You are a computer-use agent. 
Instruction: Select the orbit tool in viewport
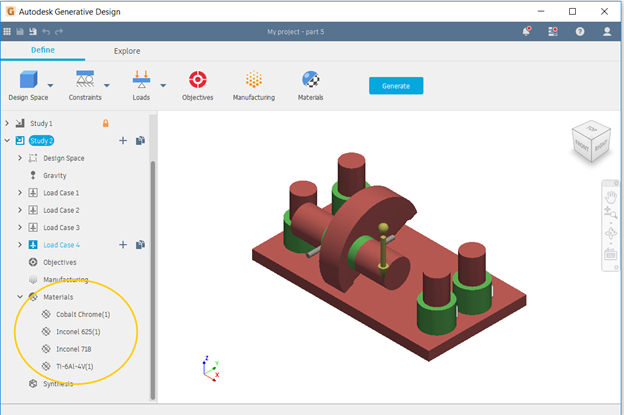tap(610, 233)
